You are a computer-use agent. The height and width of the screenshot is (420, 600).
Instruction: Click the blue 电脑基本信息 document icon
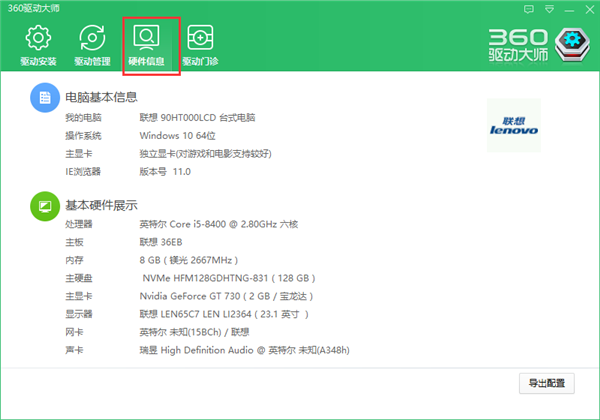point(45,98)
